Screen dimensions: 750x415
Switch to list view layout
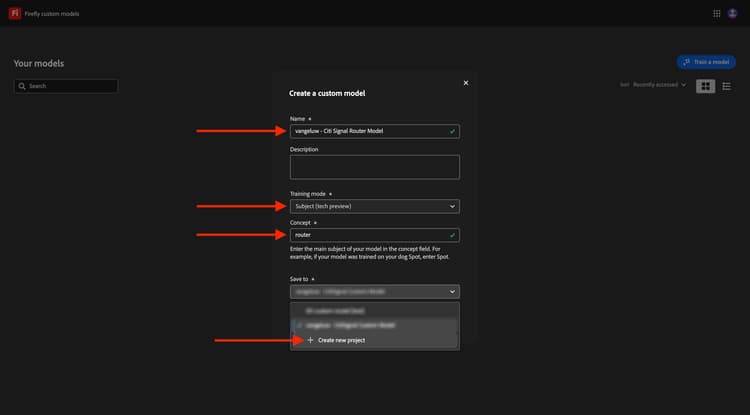point(727,86)
